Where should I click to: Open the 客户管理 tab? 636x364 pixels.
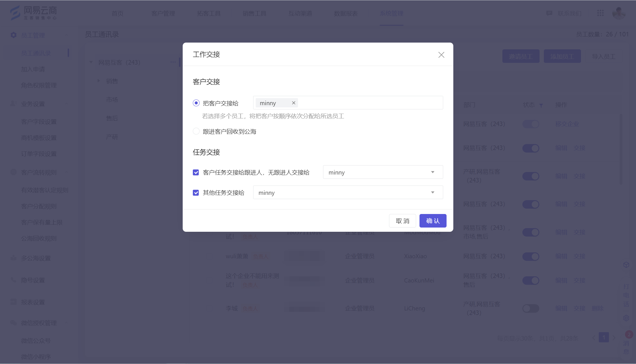[163, 13]
